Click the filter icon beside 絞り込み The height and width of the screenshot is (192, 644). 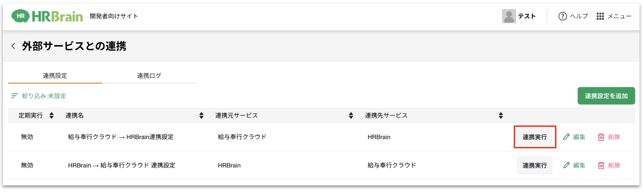(14, 96)
